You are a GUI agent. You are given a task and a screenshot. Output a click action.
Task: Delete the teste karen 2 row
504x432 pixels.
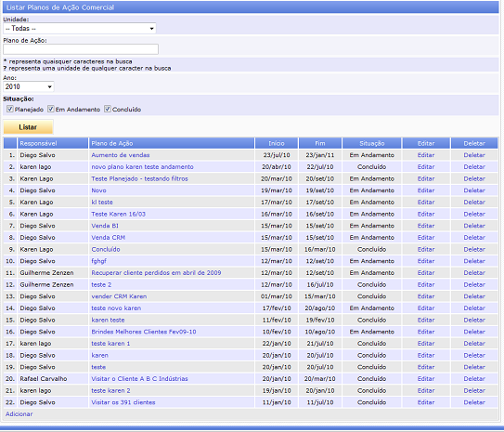pyautogui.click(x=474, y=390)
